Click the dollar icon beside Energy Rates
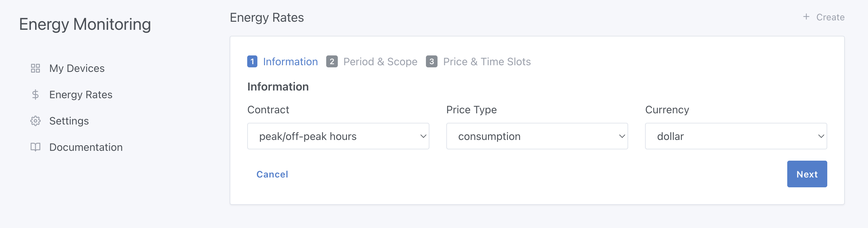The image size is (868, 228). coord(35,94)
